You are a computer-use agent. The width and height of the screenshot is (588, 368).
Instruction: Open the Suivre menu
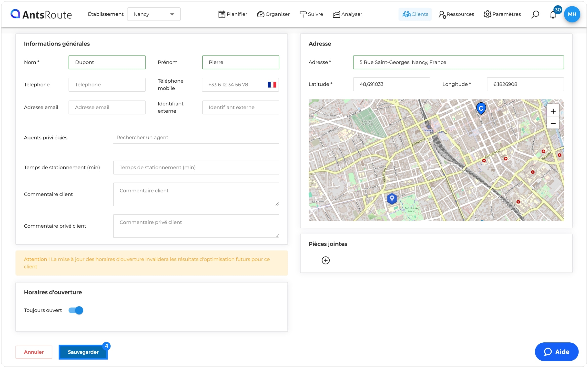coord(311,14)
